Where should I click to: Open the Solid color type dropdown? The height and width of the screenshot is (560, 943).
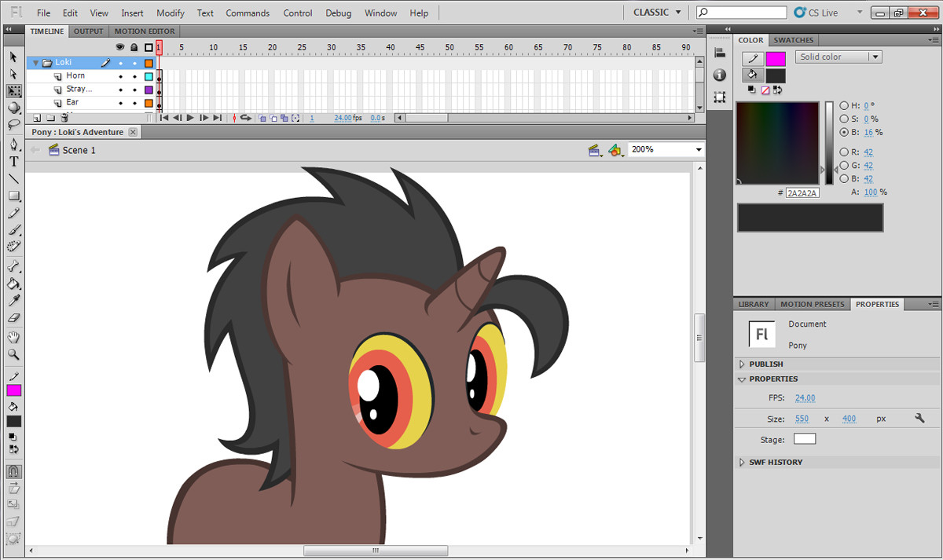tap(838, 57)
